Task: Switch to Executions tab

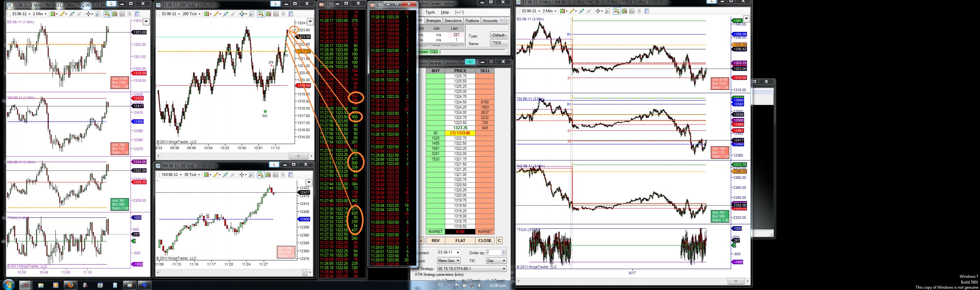Action: pos(453,21)
